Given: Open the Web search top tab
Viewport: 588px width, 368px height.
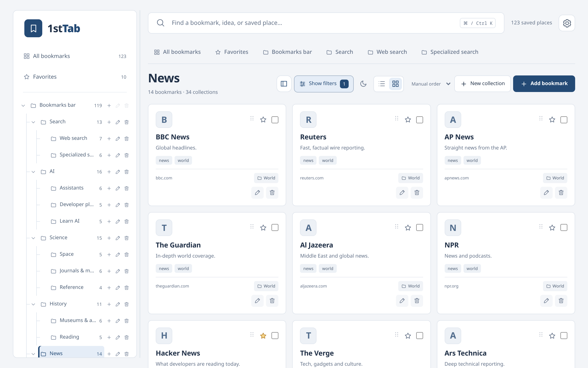Looking at the screenshot, I should 387,52.
